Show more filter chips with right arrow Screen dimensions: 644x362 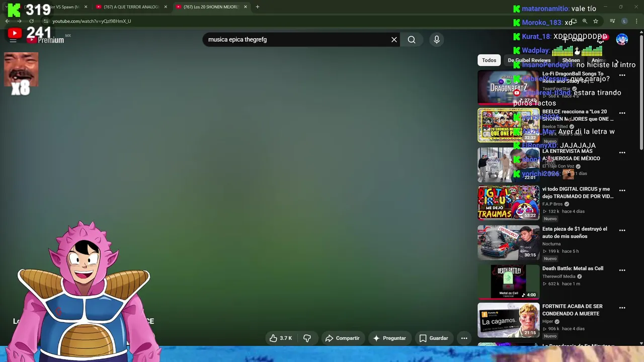617,61
